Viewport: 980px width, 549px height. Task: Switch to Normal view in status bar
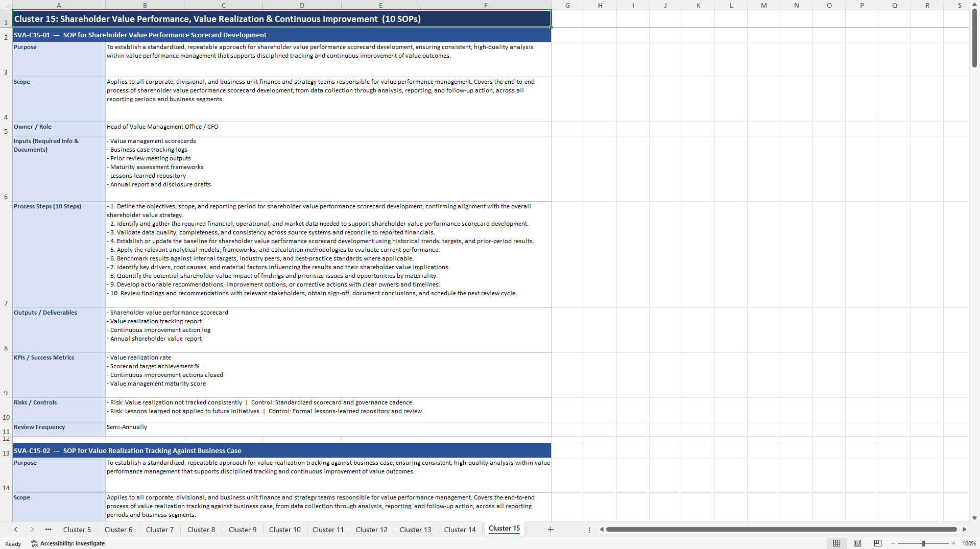836,543
